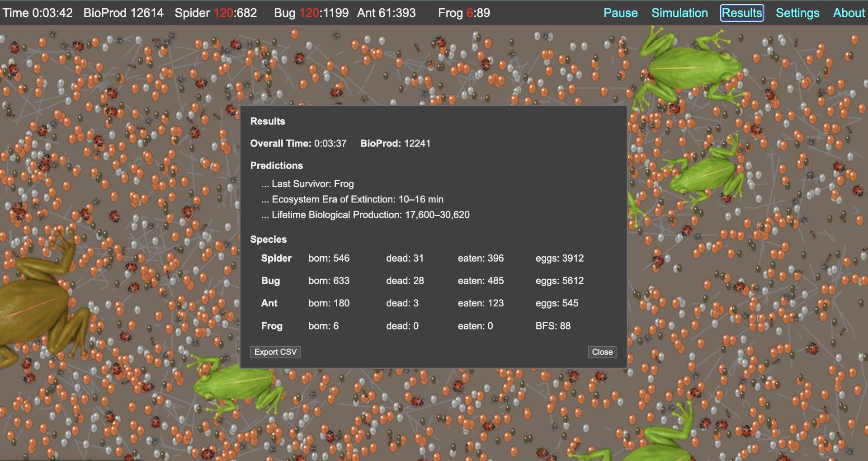Select the Results dialog heading
Screen dimensions: 868x461
[268, 121]
